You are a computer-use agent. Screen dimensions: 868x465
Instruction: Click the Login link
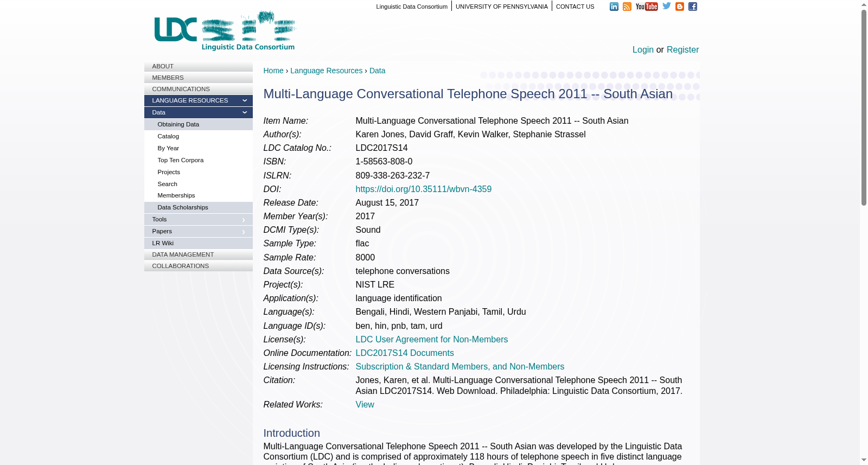[x=643, y=49]
